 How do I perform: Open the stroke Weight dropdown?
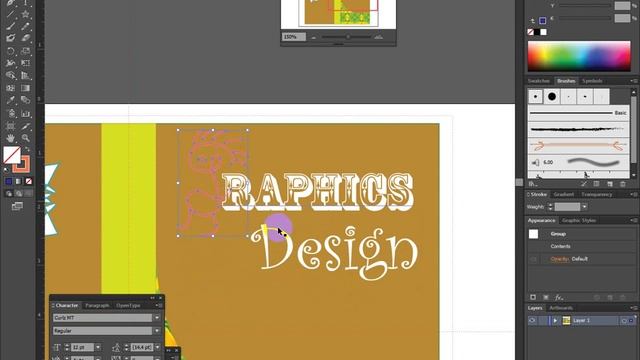tap(584, 207)
